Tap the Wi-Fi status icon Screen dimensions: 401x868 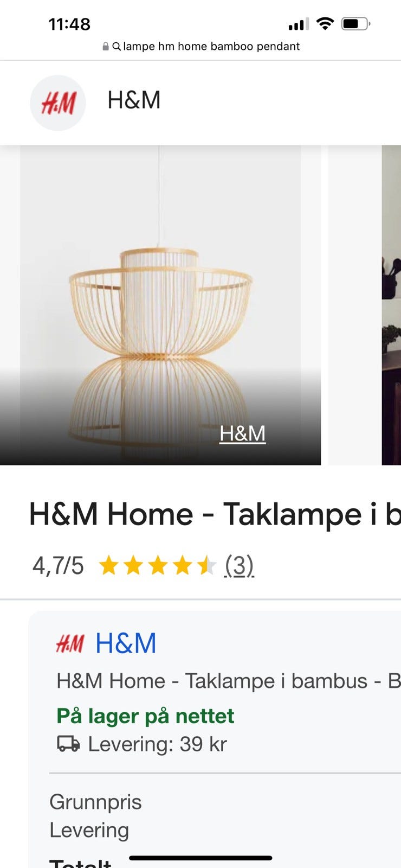tap(325, 23)
